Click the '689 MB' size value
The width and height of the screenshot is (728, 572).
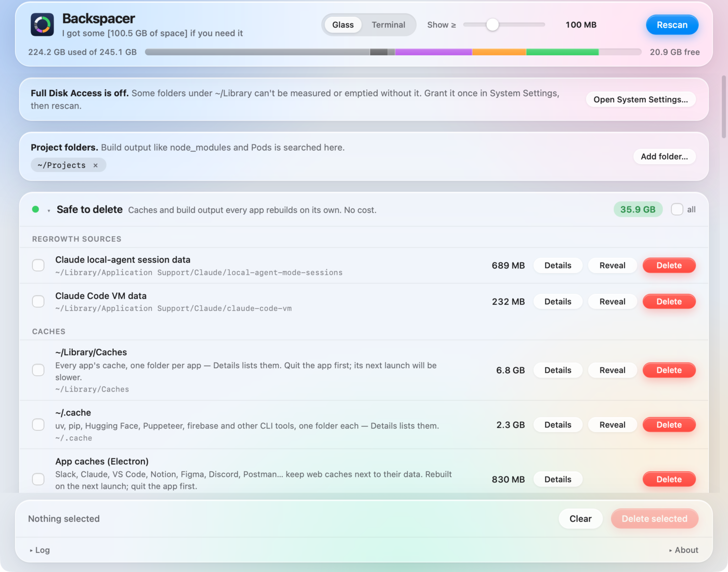pos(508,266)
